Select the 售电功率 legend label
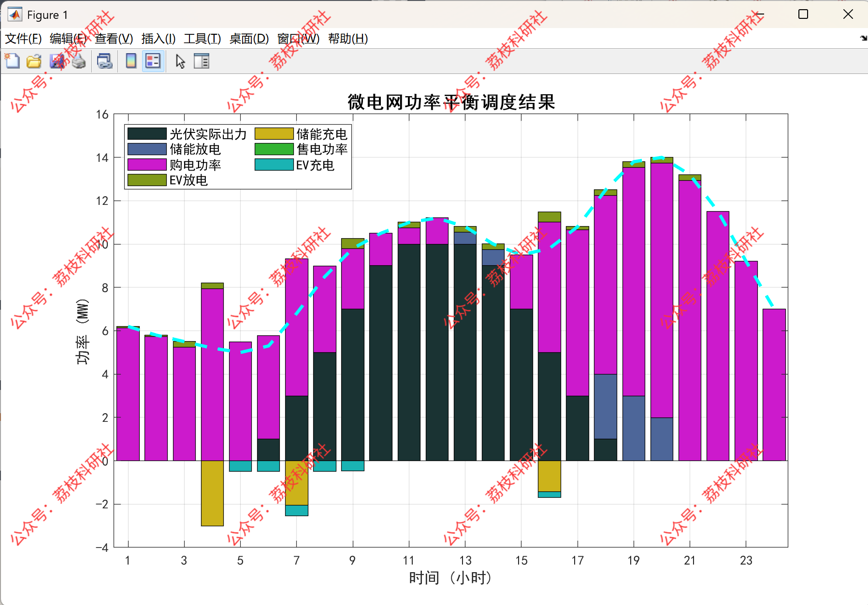The image size is (868, 605). click(322, 149)
